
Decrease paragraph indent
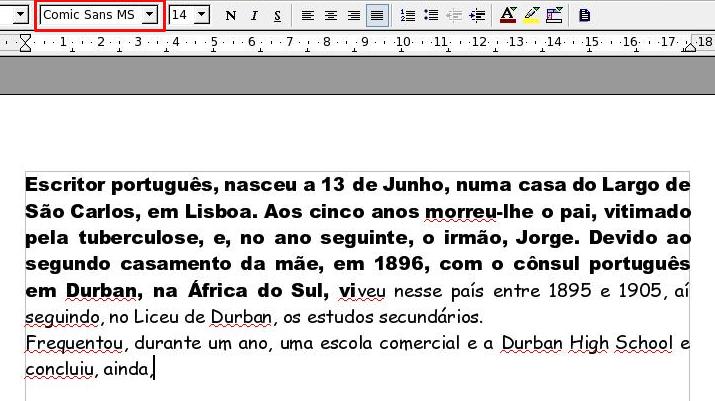(454, 16)
